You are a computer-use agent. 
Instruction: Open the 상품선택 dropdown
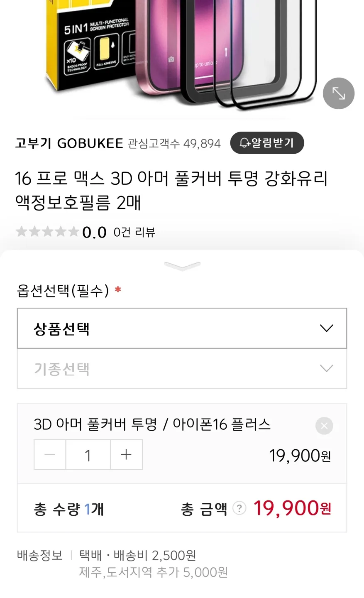[x=182, y=328]
